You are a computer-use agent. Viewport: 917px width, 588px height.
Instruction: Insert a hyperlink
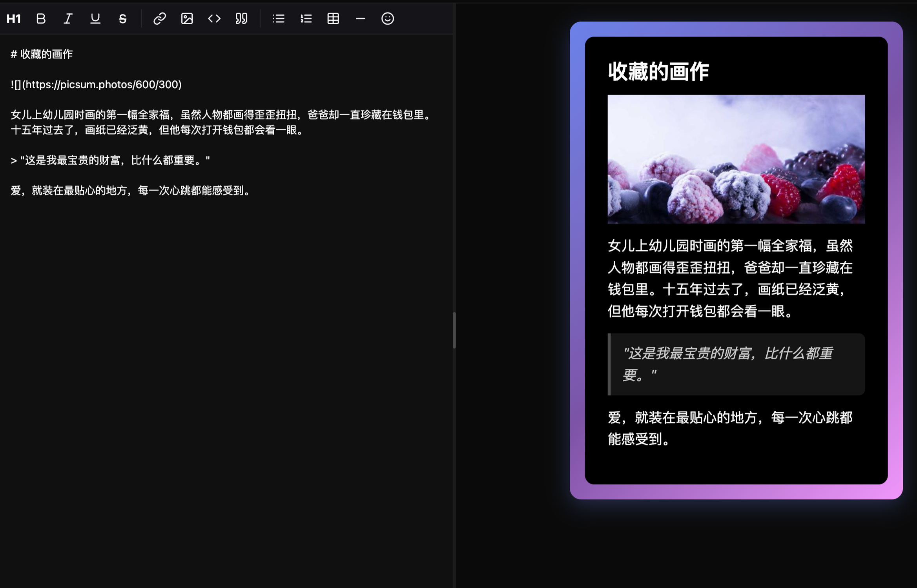pos(159,18)
